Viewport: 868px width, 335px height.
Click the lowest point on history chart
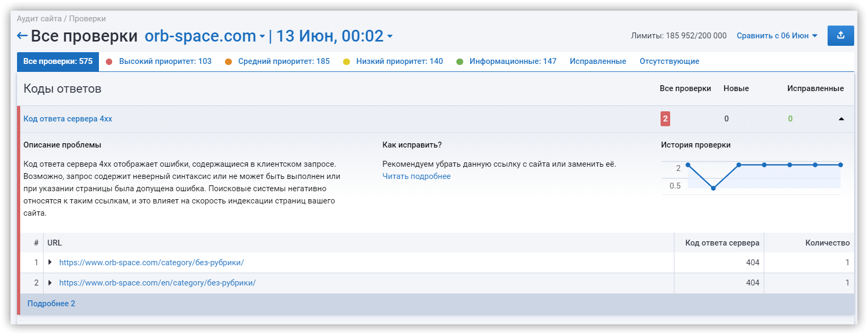(x=713, y=188)
